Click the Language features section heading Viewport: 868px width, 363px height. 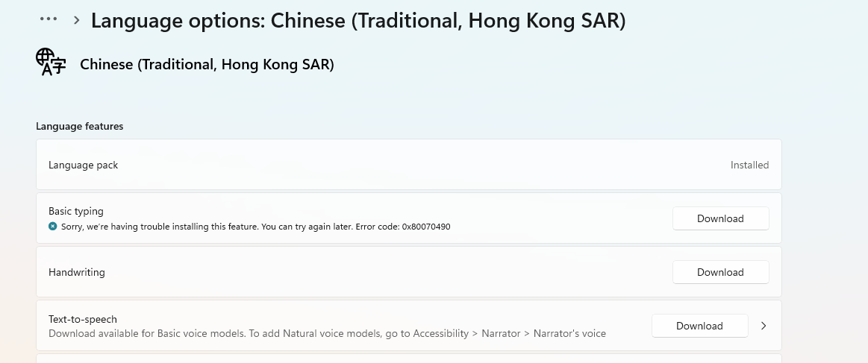click(80, 126)
